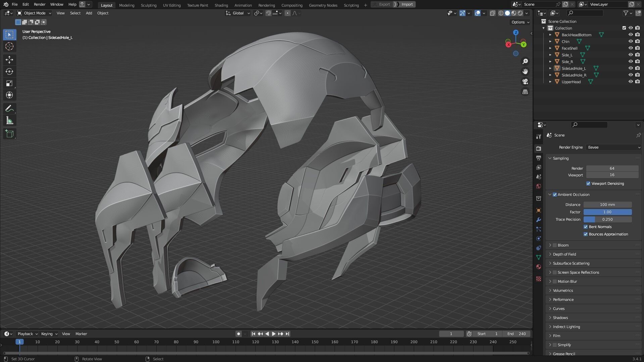Open the Texture properties tab

539,279
